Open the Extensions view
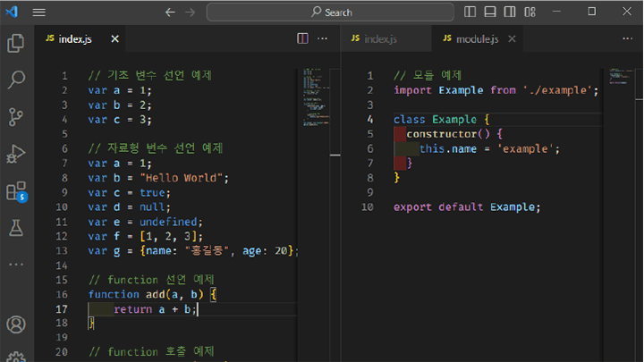The width and height of the screenshot is (644, 362). click(x=16, y=191)
